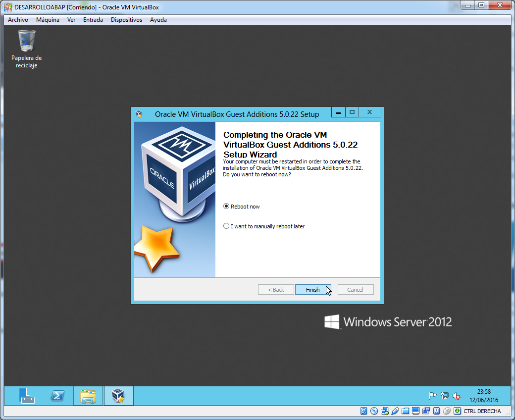Screen dimensions: 515x420
Task: Click the VirtualBox Guest Additions taskbar item
Action: (x=118, y=396)
